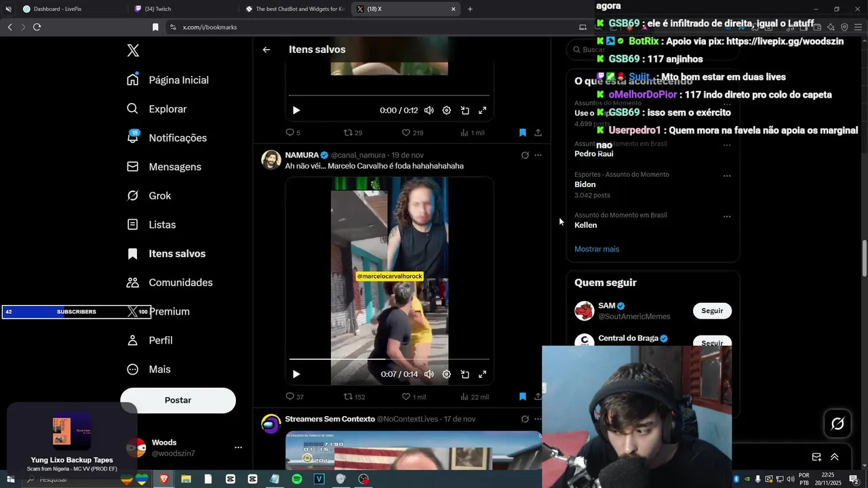The height and width of the screenshot is (488, 868).
Task: Open NAMURA display name link
Action: pos(302,155)
